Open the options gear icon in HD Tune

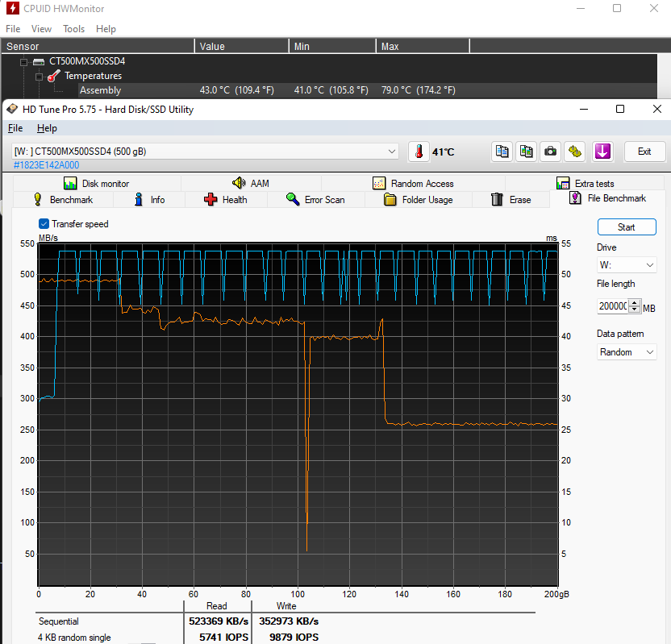(x=575, y=152)
